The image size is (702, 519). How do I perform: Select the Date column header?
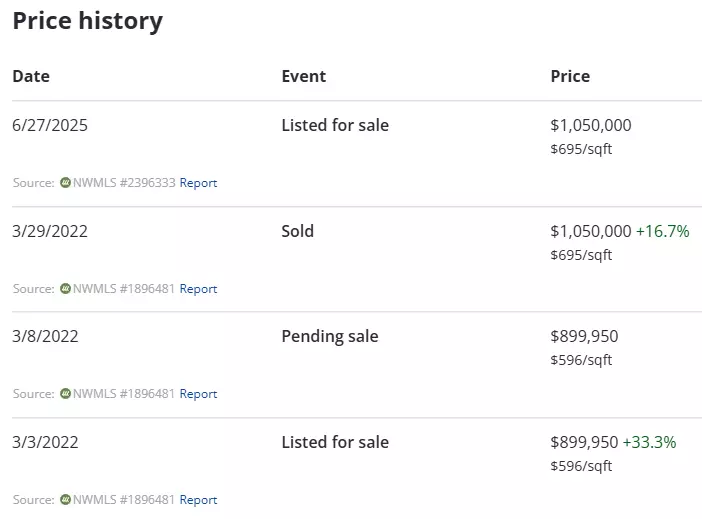click(31, 76)
